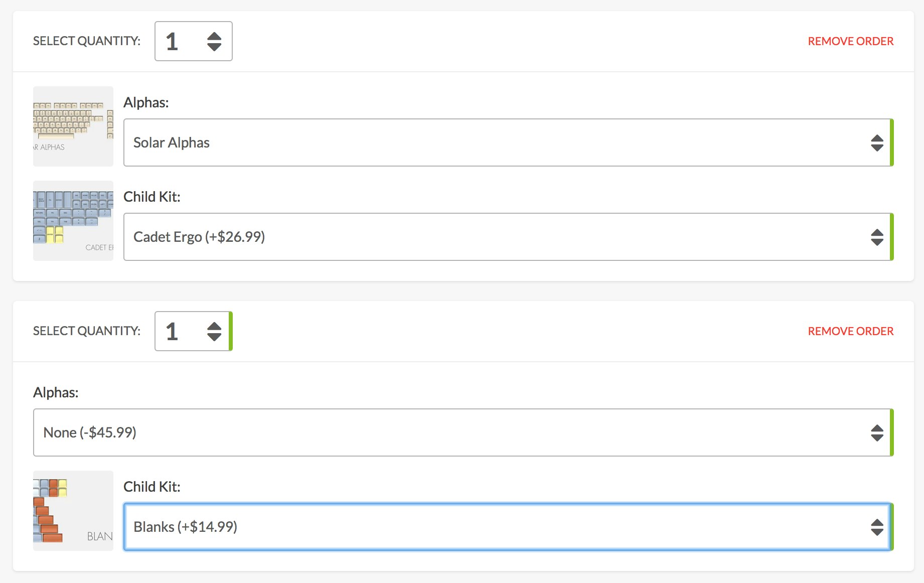Screen dimensions: 924x583
Task: Decrease quantity for the Solar Alphas order
Action: click(214, 47)
